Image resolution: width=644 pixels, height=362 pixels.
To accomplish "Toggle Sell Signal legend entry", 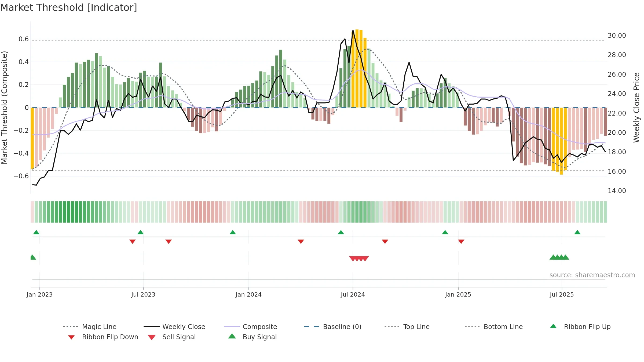I will point(172,337).
